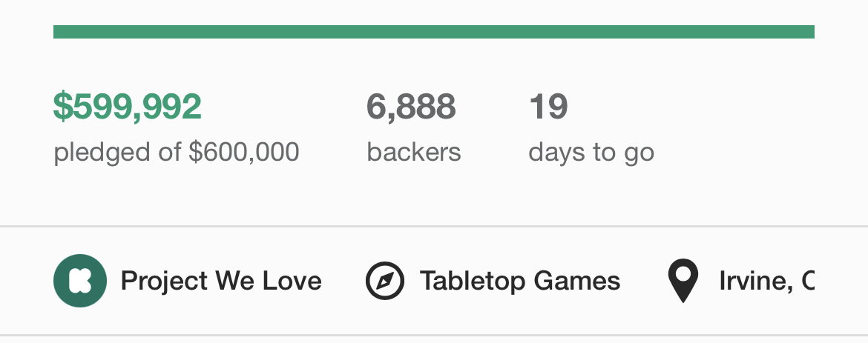Viewport: 868px width, 343px height.
Task: Click the $599,992 pledged amount
Action: 128,106
